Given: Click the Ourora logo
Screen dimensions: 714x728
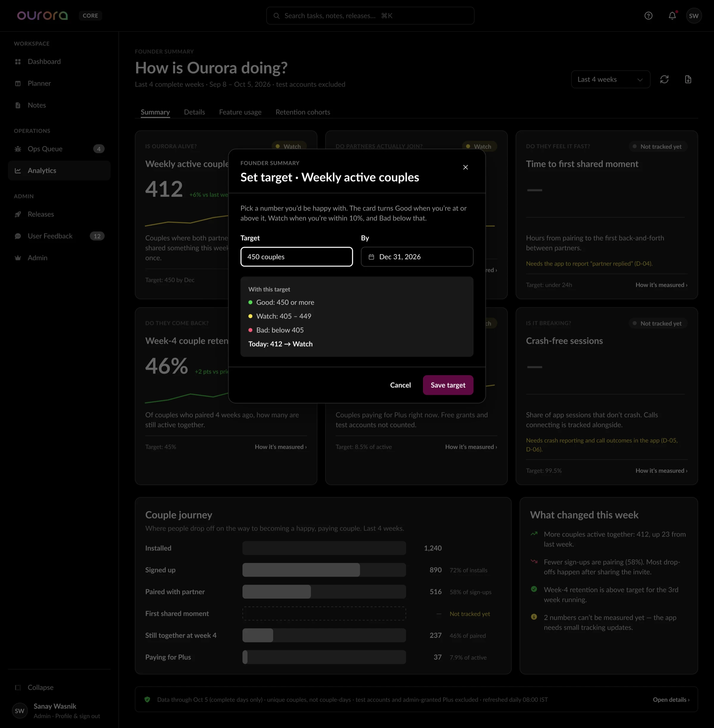Looking at the screenshot, I should coord(42,16).
